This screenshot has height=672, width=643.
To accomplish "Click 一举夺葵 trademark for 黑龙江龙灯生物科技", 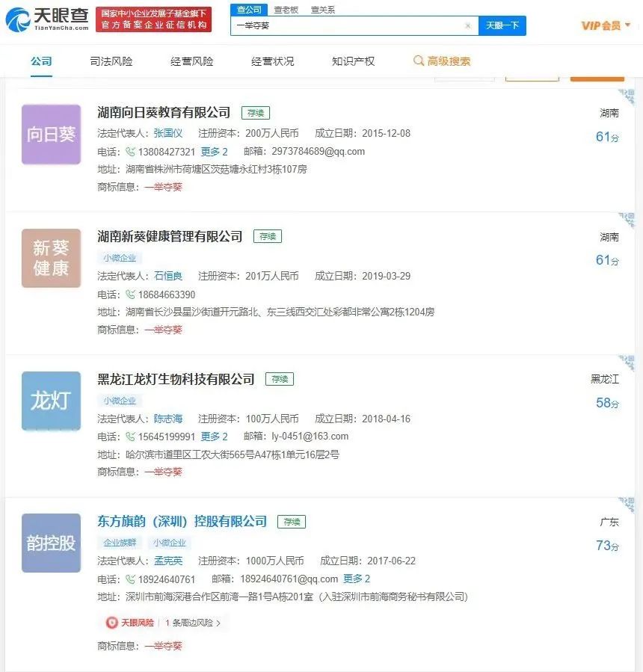I will pyautogui.click(x=163, y=472).
